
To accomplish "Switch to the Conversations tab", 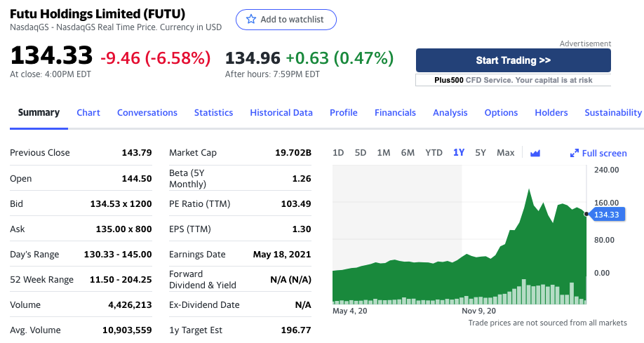I will tap(147, 112).
